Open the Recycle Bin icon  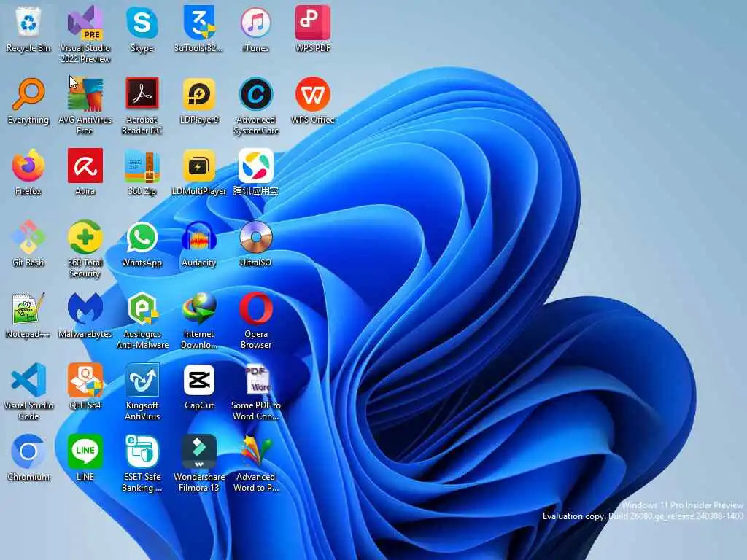pos(28,23)
